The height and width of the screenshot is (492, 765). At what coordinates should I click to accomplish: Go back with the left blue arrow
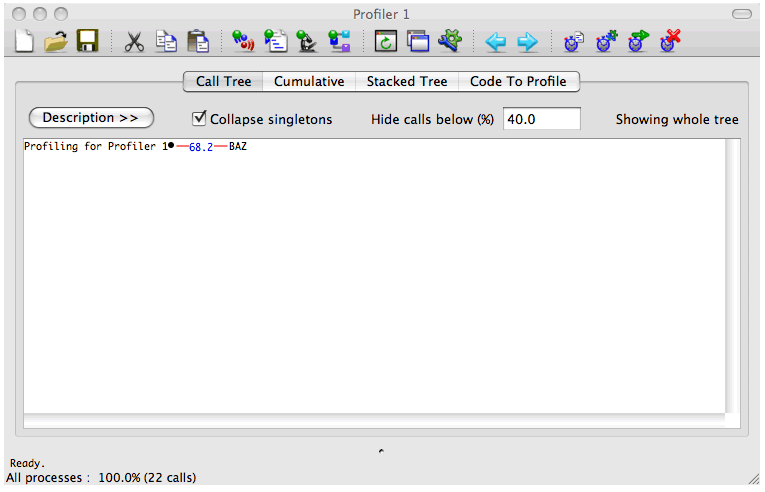click(x=496, y=42)
